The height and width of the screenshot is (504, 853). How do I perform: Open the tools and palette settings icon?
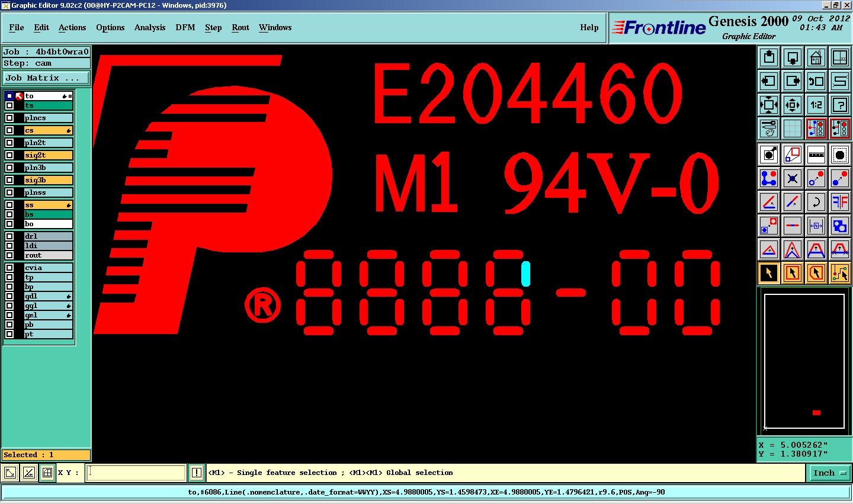pyautogui.click(x=769, y=129)
